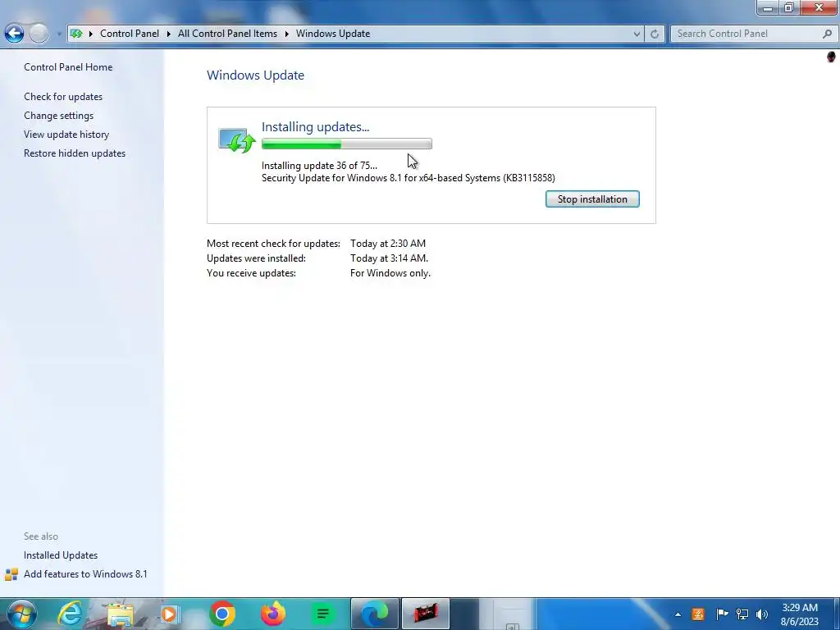Stop the update installation
Viewport: 840px width, 630px height.
click(592, 199)
